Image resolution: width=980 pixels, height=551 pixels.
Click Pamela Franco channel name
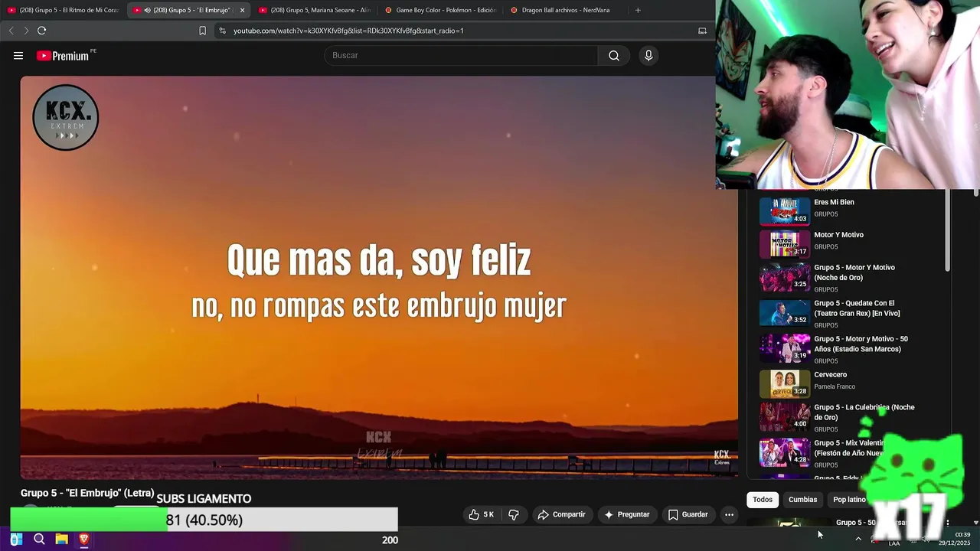tap(835, 386)
